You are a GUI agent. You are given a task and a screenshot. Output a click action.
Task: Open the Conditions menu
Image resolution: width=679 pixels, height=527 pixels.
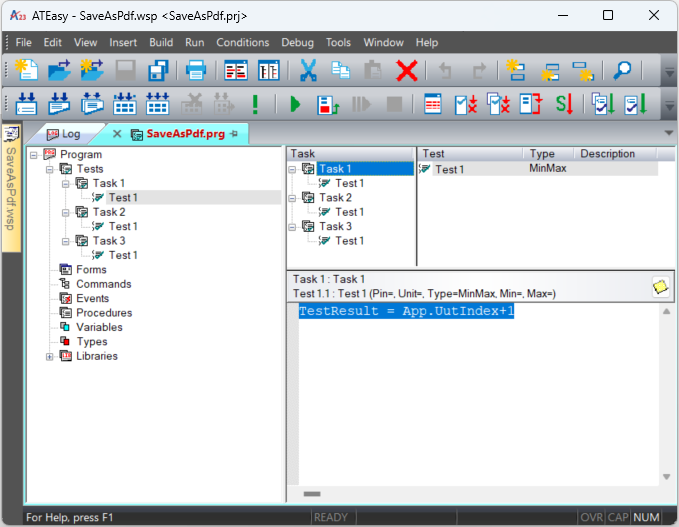[242, 42]
